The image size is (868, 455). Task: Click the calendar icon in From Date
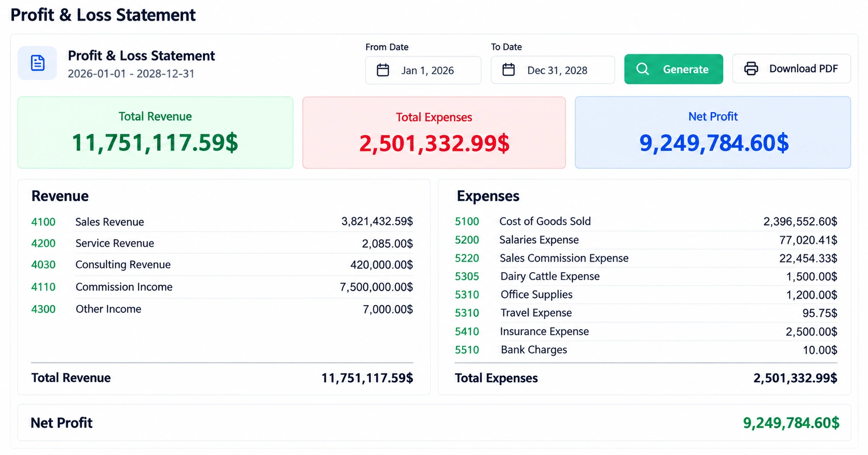(x=383, y=70)
